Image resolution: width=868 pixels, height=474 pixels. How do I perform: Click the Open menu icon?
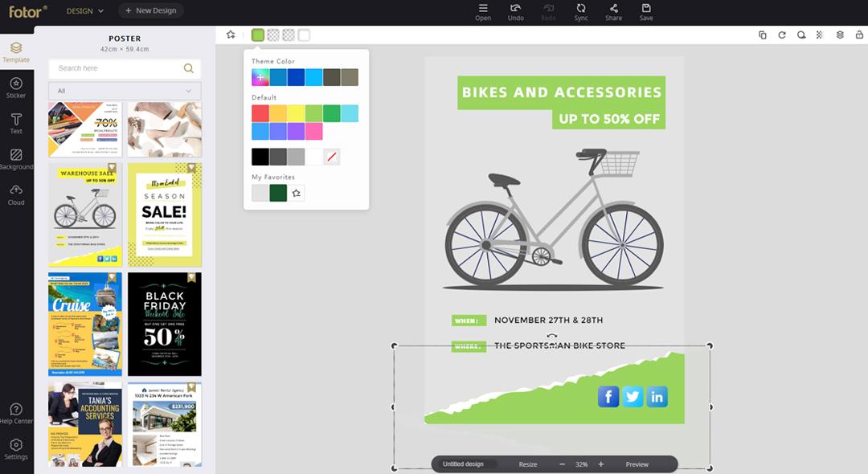click(483, 12)
